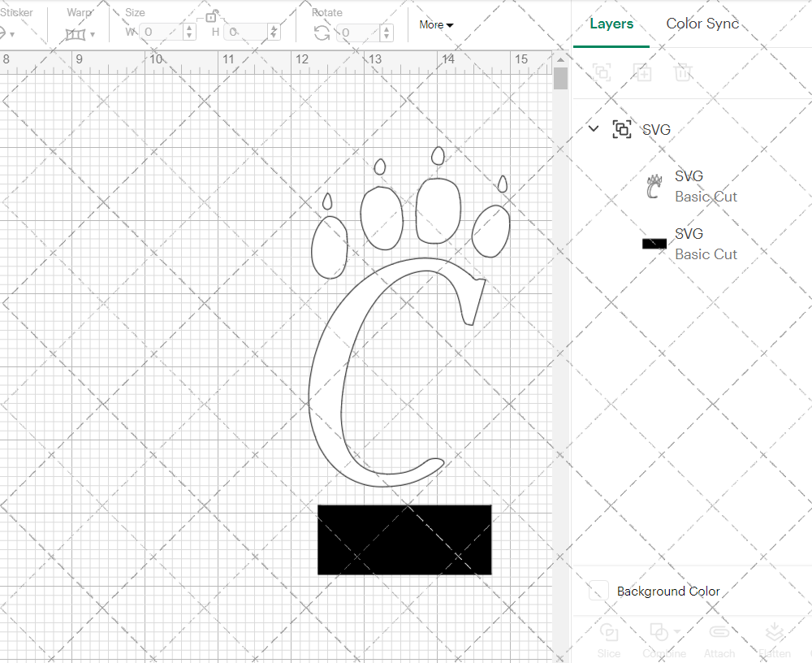Toggle the H field auto-size lightning icon
This screenshot has width=812, height=663.
click(274, 30)
